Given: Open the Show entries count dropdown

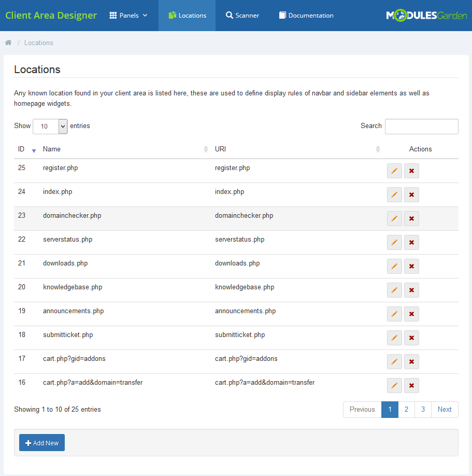Looking at the screenshot, I should coord(50,127).
